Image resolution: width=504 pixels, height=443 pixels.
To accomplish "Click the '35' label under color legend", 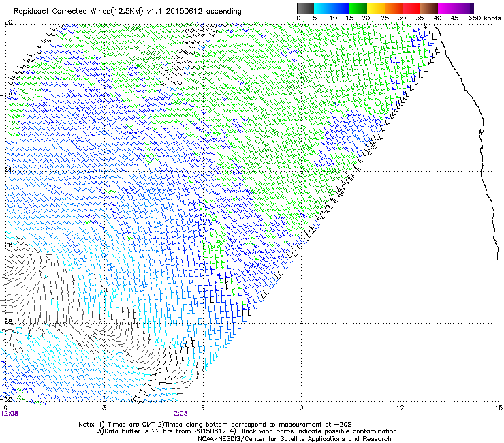I will pos(420,18).
